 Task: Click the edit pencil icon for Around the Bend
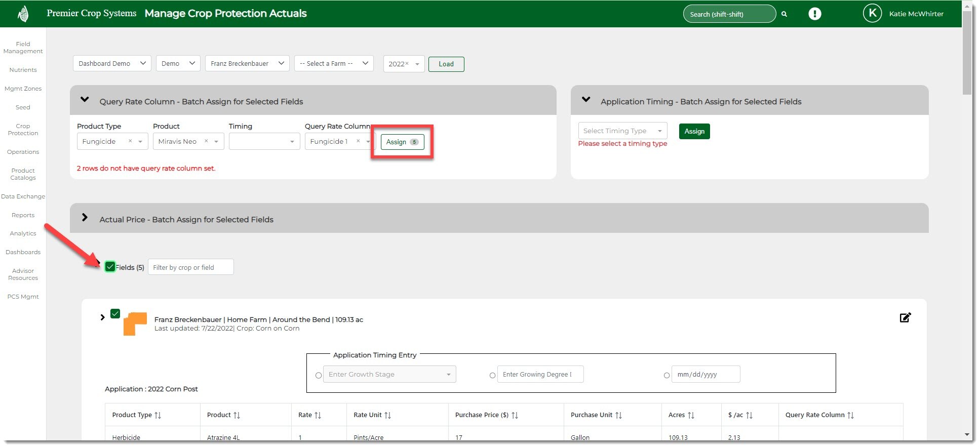click(x=905, y=318)
